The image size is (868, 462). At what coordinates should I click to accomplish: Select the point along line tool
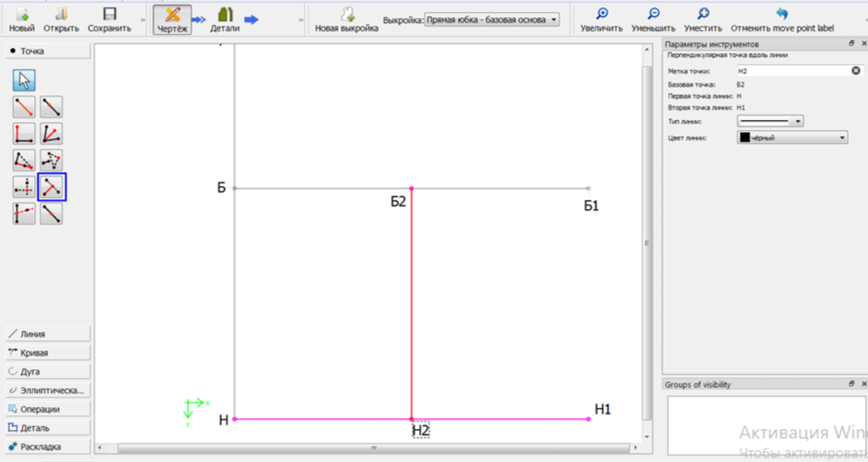pyautogui.click(x=51, y=106)
